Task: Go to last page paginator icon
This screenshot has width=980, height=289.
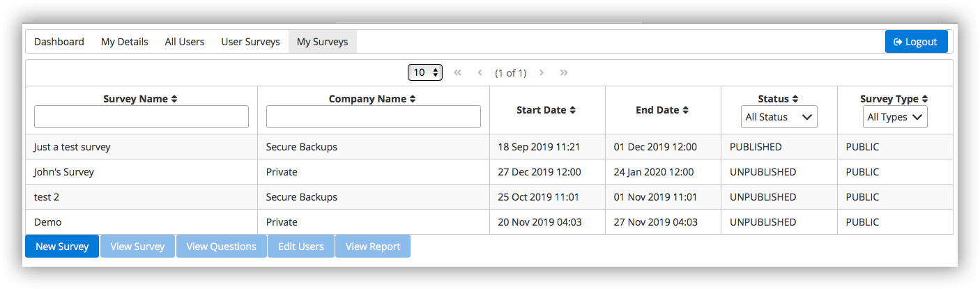Action: pyautogui.click(x=564, y=72)
